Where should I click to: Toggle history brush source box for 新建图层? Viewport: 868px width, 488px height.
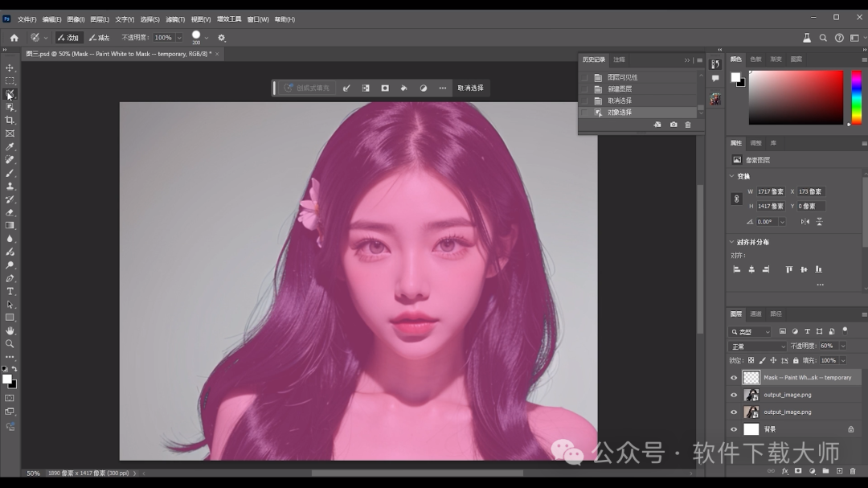[x=584, y=89]
